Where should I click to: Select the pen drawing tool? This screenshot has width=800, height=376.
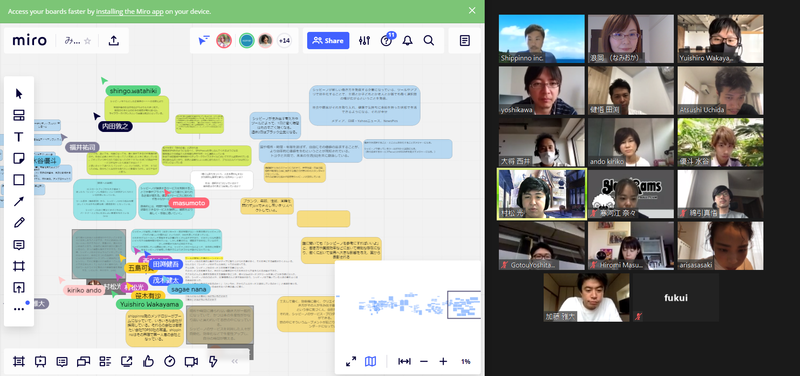[19, 222]
